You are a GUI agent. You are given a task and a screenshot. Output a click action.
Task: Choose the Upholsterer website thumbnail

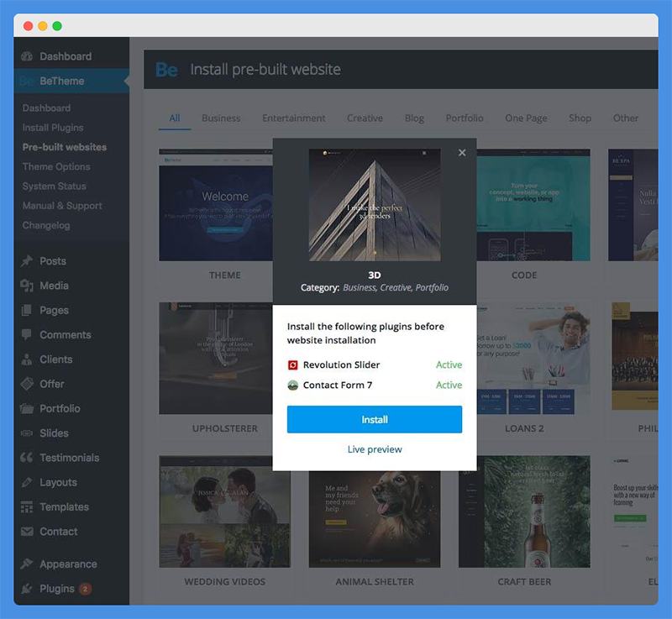tap(216, 358)
